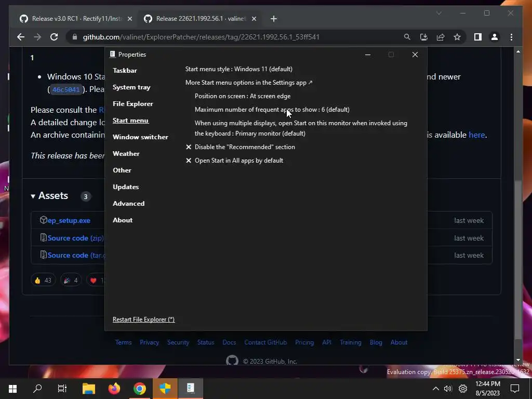
Task: Click the address bar URL
Action: pyautogui.click(x=201, y=37)
